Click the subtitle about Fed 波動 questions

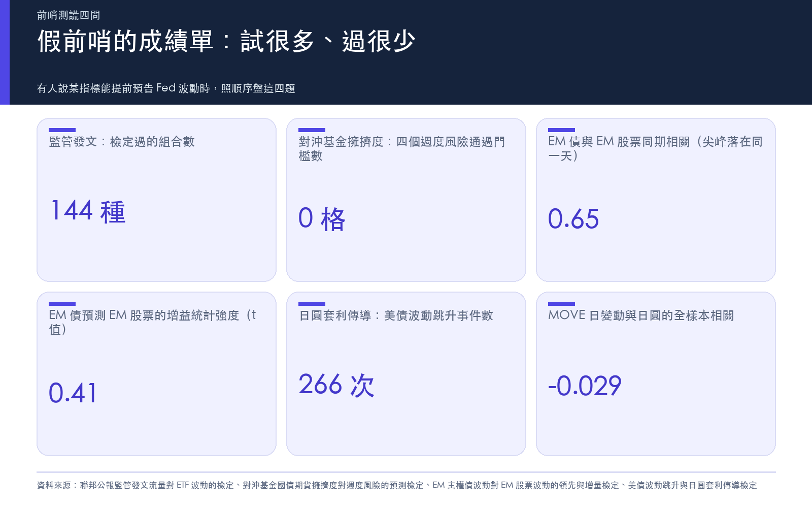coord(166,88)
